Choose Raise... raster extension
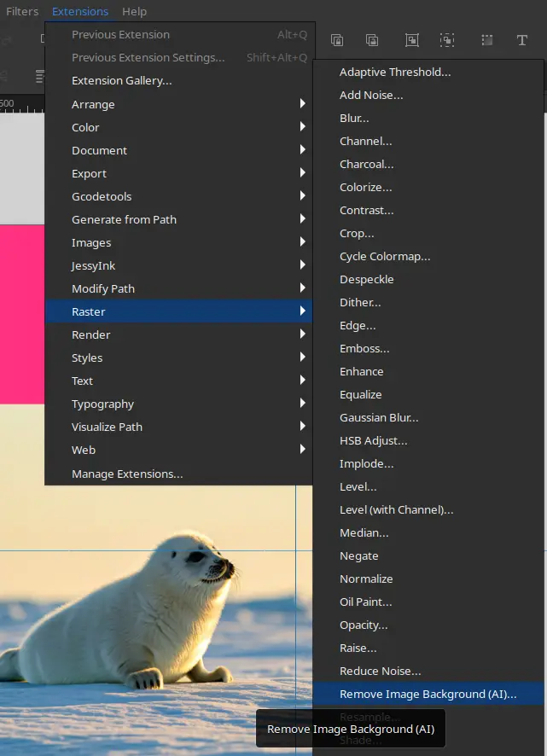The width and height of the screenshot is (547, 756). tap(428, 648)
